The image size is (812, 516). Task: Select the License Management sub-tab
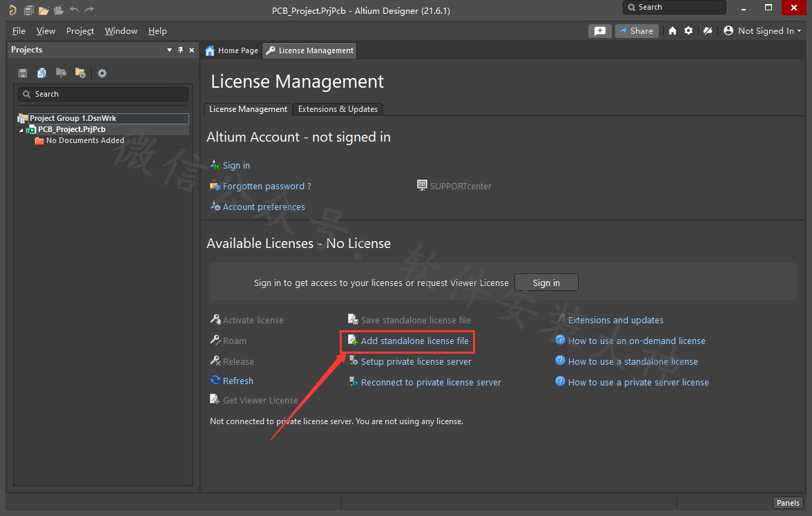click(248, 109)
